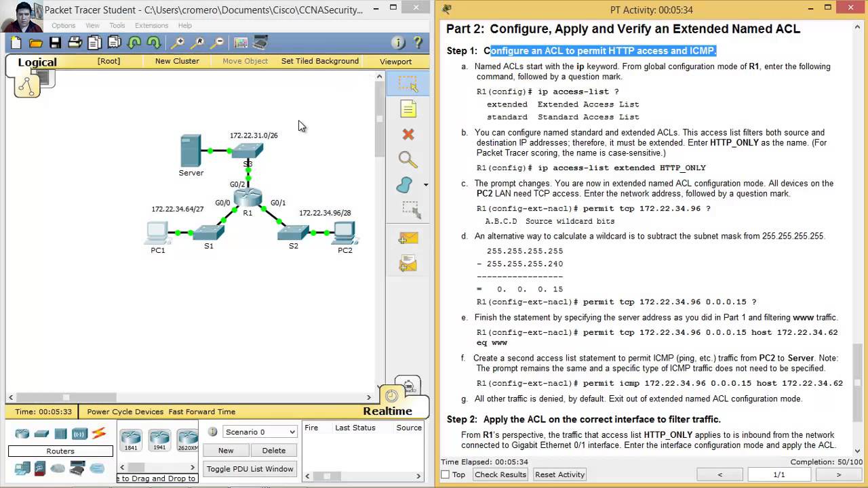
Task: Click Toggle PDU List Window
Action: (250, 469)
